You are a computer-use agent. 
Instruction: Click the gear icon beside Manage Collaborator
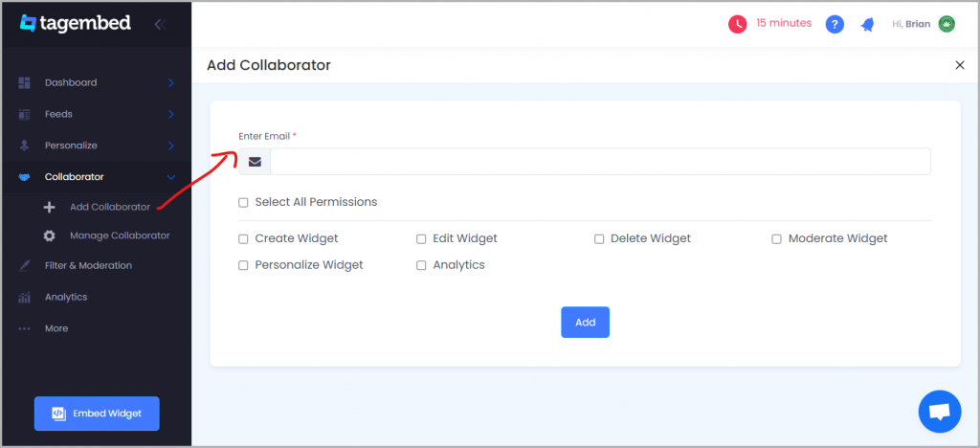click(50, 236)
